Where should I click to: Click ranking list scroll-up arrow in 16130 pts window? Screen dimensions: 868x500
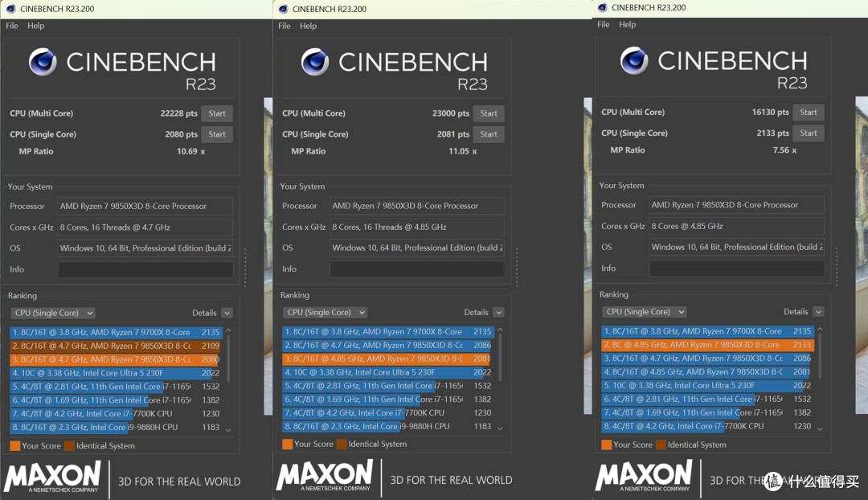[820, 330]
